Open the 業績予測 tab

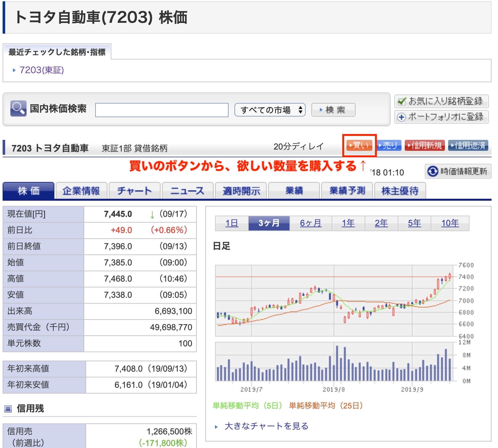click(x=347, y=191)
